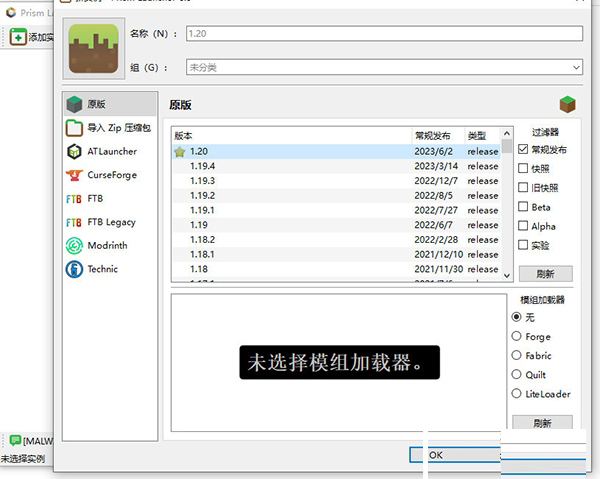
Task: Click the 名称 name input field
Action: pos(385,34)
